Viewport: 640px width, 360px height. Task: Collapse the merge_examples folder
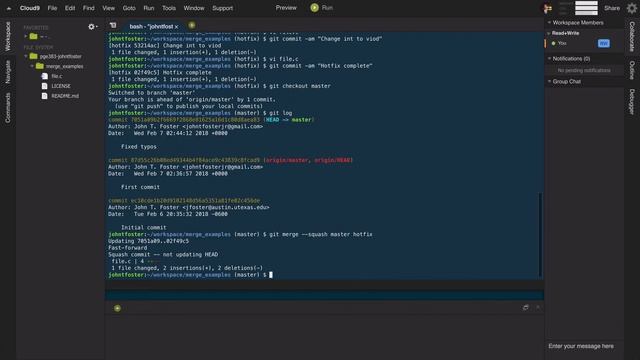32,66
